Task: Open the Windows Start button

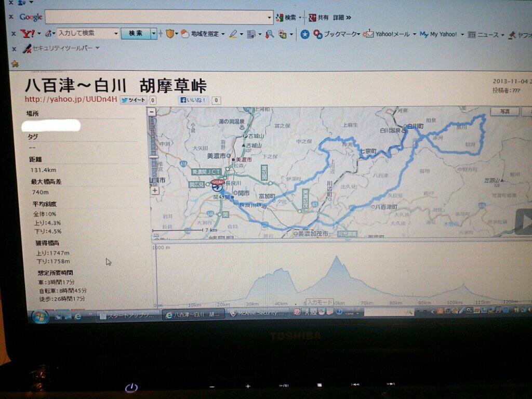Action: [x=39, y=316]
